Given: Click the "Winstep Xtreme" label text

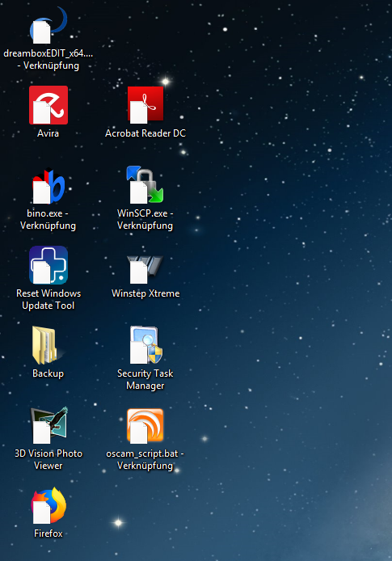Looking at the screenshot, I should [x=145, y=293].
